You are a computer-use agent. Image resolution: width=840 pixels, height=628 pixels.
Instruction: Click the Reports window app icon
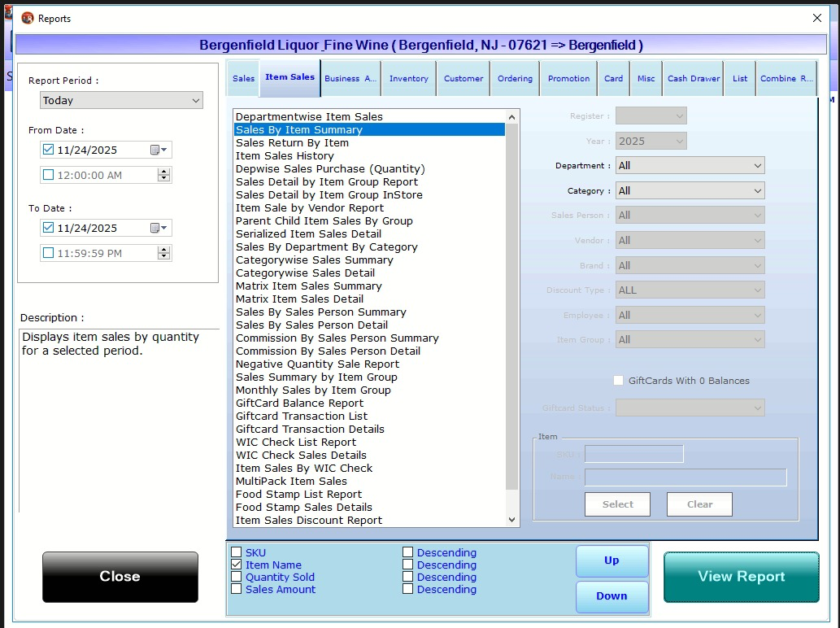pos(28,18)
